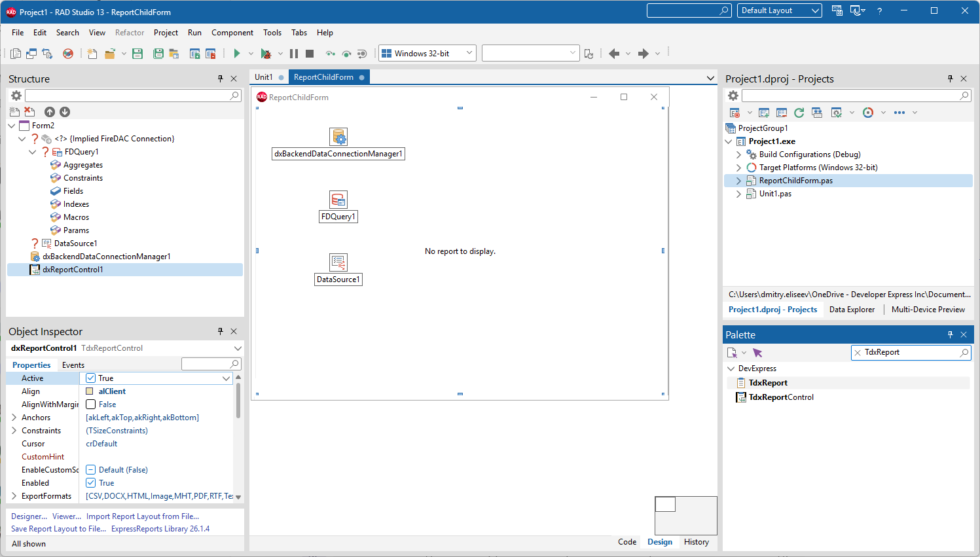
Task: Pin the Structure panel with the pushpin
Action: pos(221,79)
